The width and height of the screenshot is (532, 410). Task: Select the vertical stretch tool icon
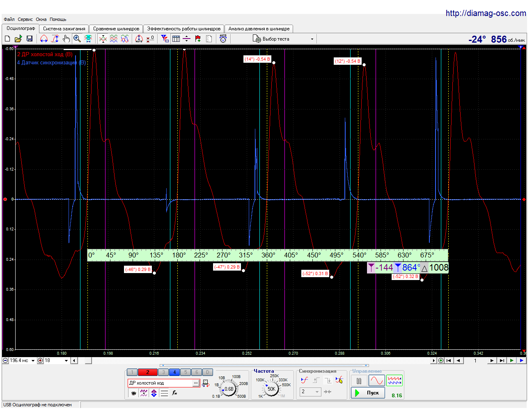tap(55, 39)
